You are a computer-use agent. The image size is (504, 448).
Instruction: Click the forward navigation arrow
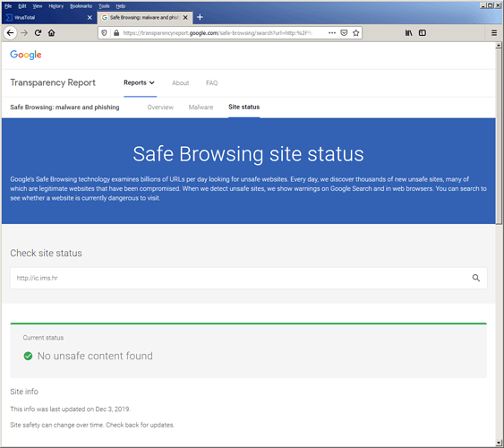coord(24,33)
